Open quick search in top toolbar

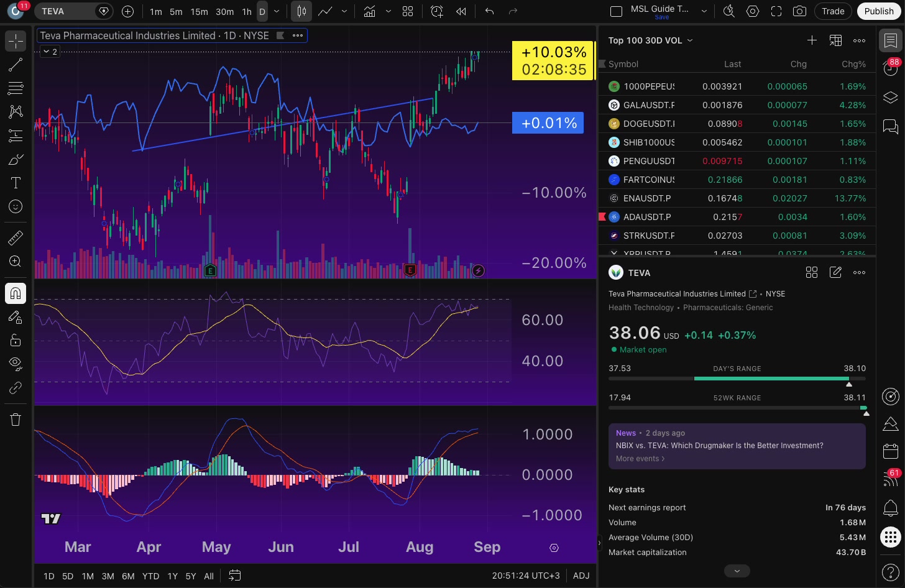tap(729, 11)
